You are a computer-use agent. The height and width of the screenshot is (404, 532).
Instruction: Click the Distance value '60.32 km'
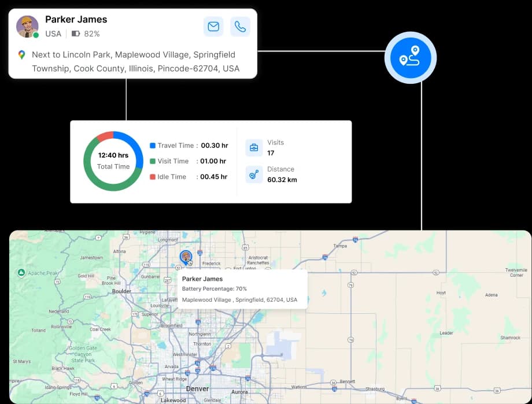[x=282, y=180]
